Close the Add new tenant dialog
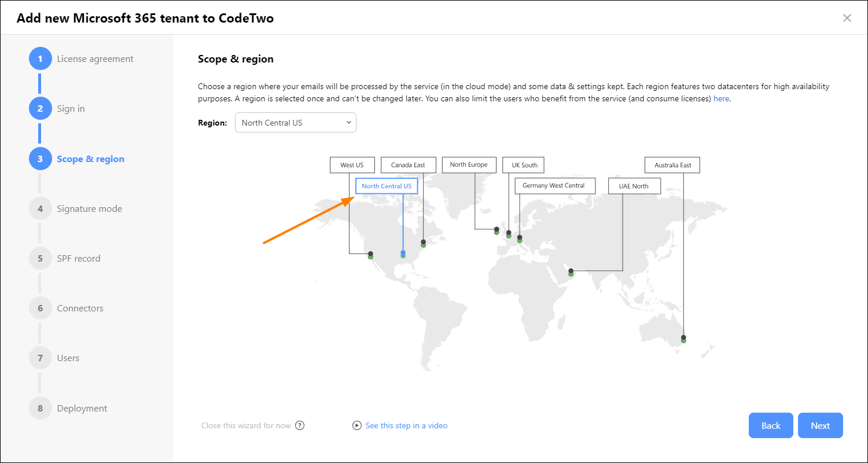Viewport: 868px width, 463px height. click(847, 18)
